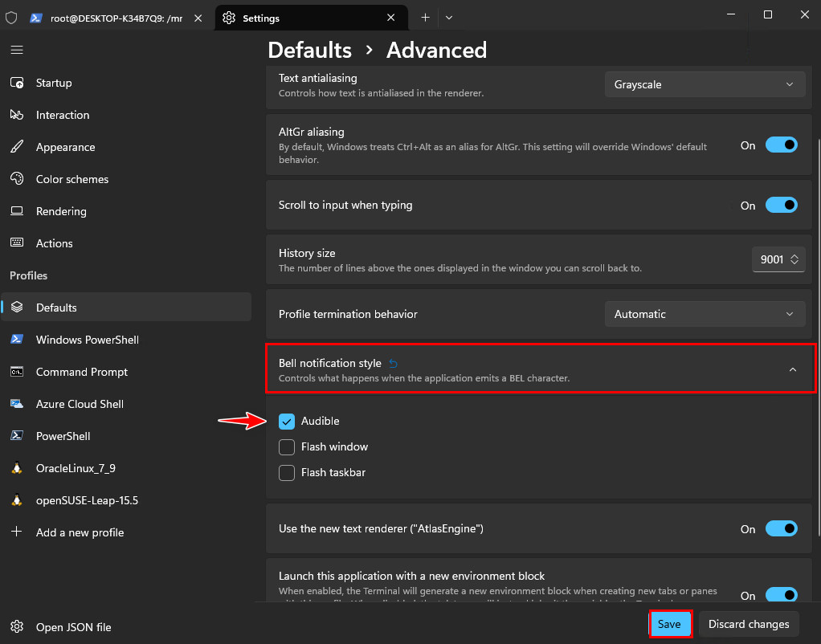821x644 pixels.
Task: Toggle the AltGr aliasing switch
Action: (781, 145)
